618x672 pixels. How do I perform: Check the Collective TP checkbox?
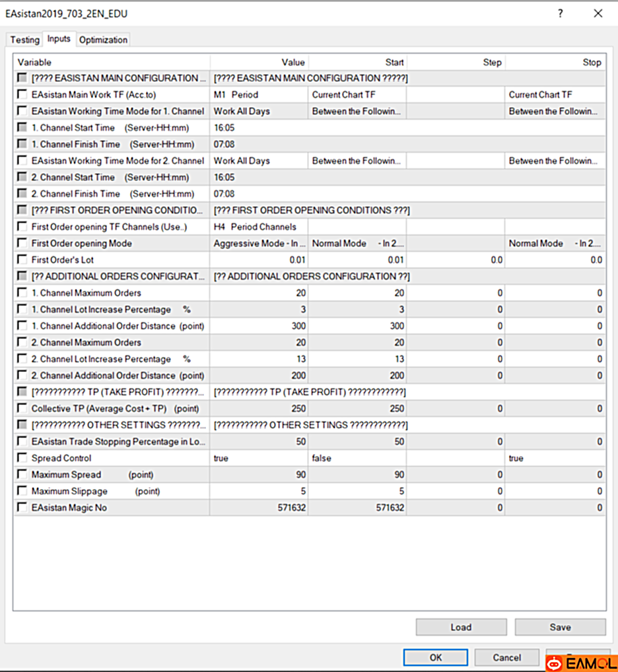(x=20, y=408)
